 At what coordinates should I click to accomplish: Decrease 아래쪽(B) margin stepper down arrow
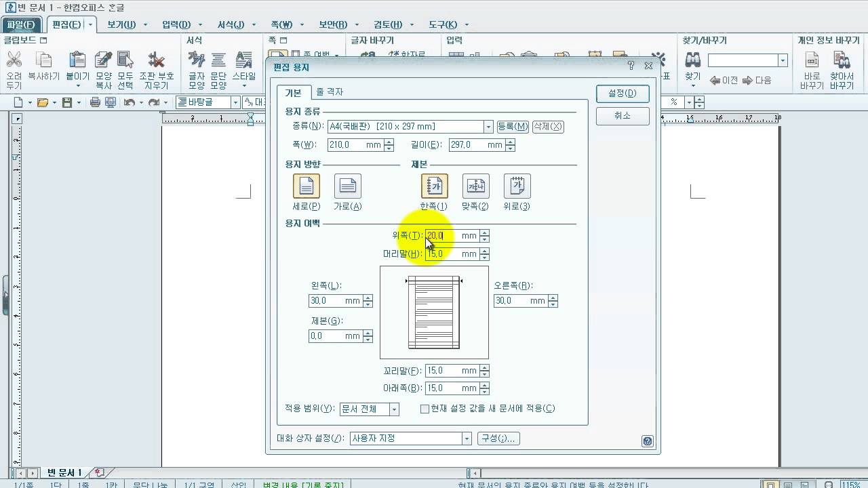click(484, 391)
